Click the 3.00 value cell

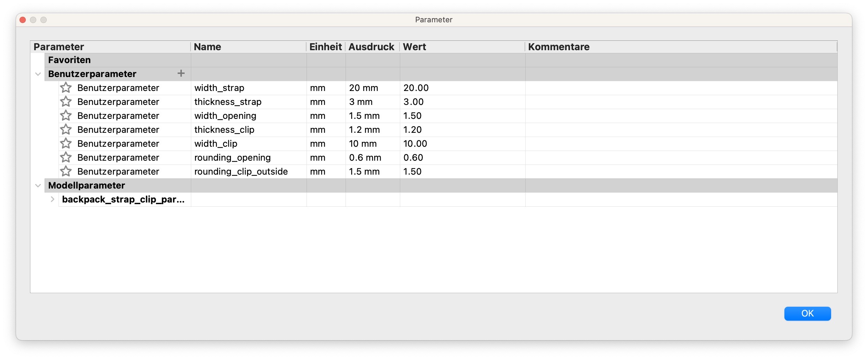(x=463, y=102)
